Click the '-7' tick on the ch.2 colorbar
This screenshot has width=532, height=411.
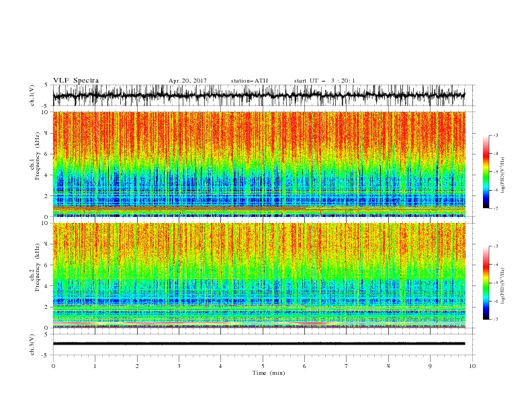click(x=495, y=320)
